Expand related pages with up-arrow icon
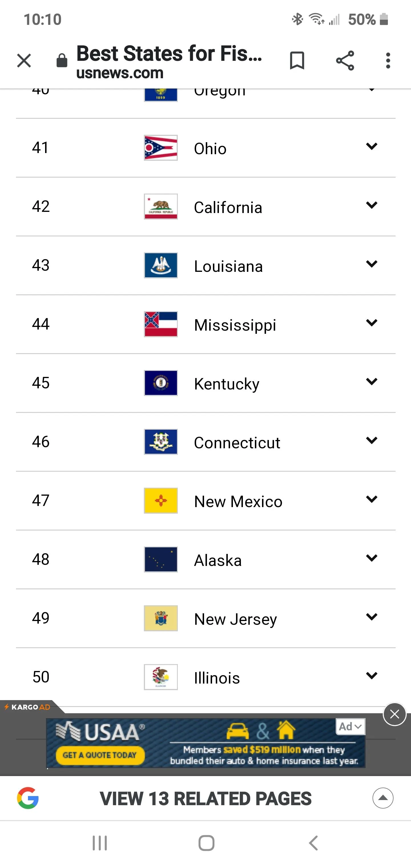 tap(383, 798)
